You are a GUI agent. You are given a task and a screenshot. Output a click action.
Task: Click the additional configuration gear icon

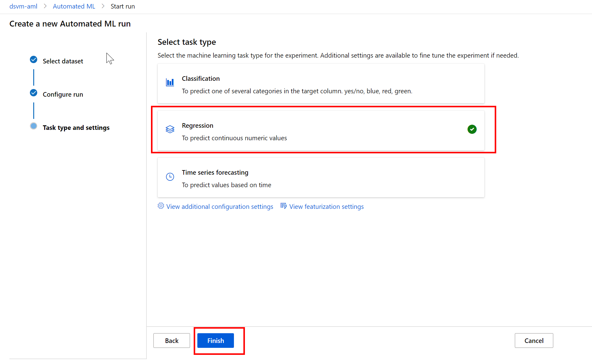pyautogui.click(x=161, y=206)
